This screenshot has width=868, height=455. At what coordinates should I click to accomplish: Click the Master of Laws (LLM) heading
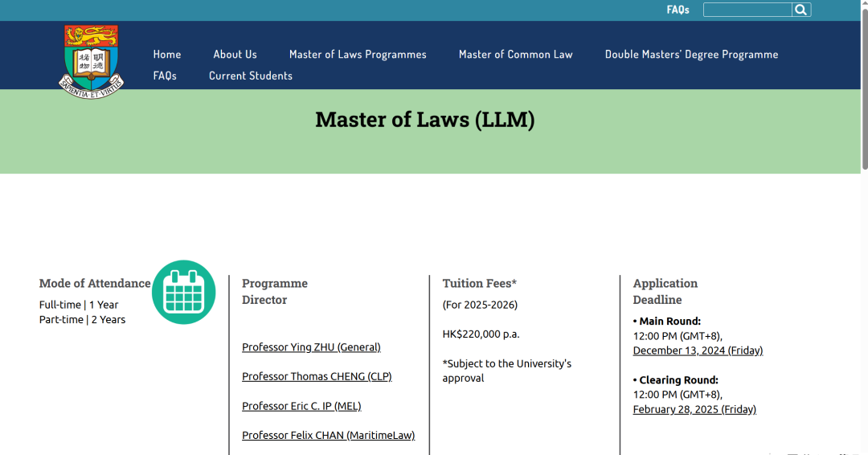(x=424, y=120)
